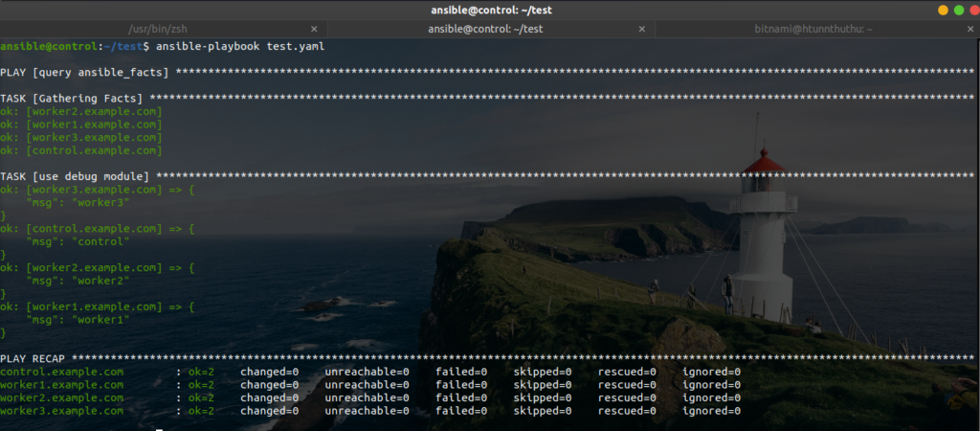Click the command 'ansible-playbook test.yaml'
980x431 pixels.
pyautogui.click(x=240, y=47)
